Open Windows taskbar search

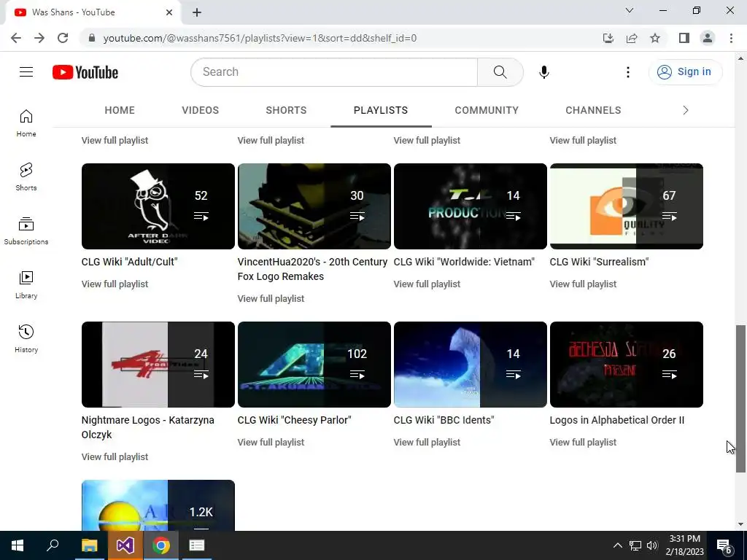pyautogui.click(x=53, y=545)
